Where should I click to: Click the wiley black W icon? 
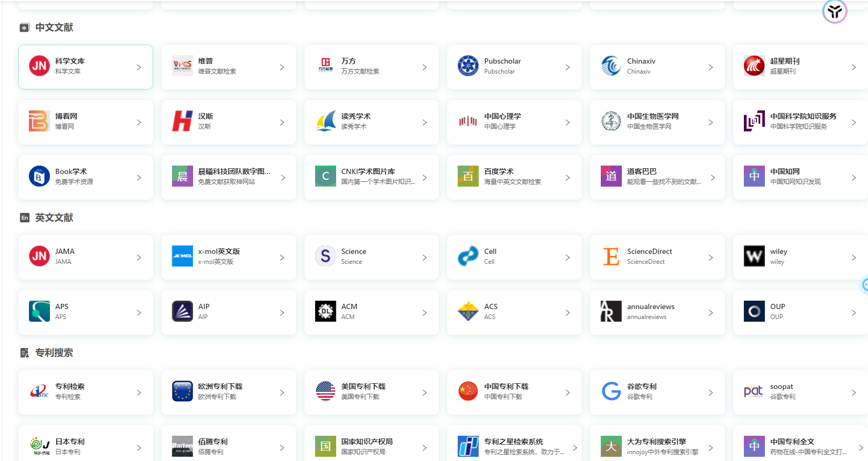pos(754,257)
